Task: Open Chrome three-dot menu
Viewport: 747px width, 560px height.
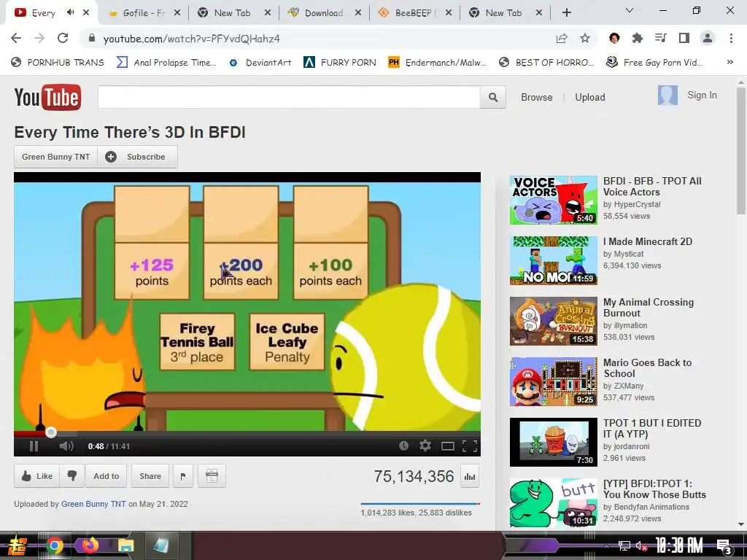Action: [731, 38]
